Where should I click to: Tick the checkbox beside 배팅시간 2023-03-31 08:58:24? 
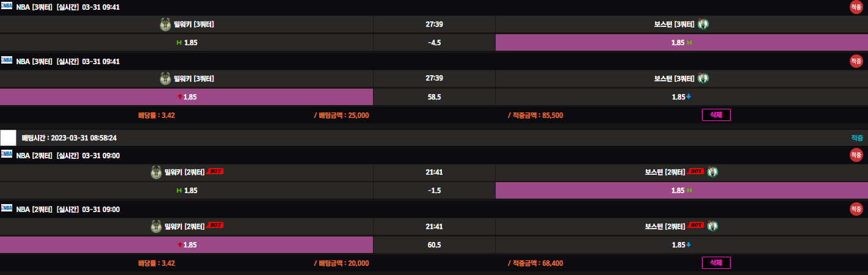8,137
